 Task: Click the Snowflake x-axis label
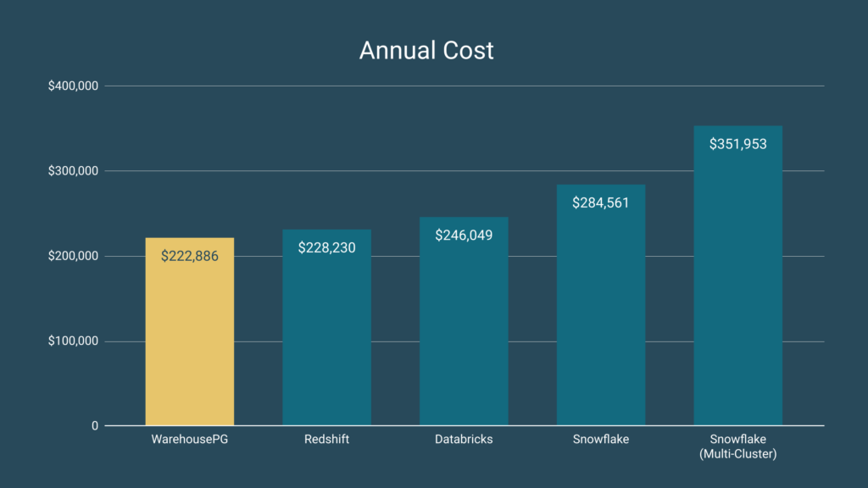point(600,440)
